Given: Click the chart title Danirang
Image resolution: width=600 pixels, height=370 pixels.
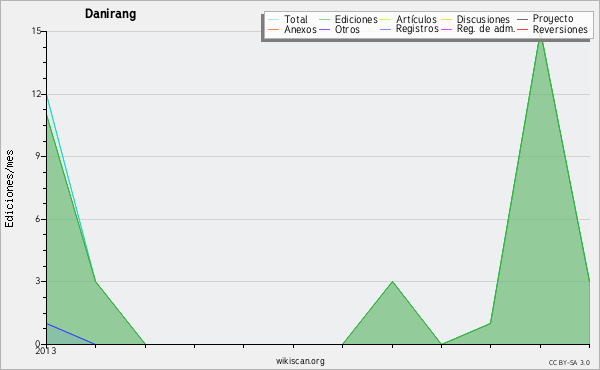Looking at the screenshot, I should point(111,14).
